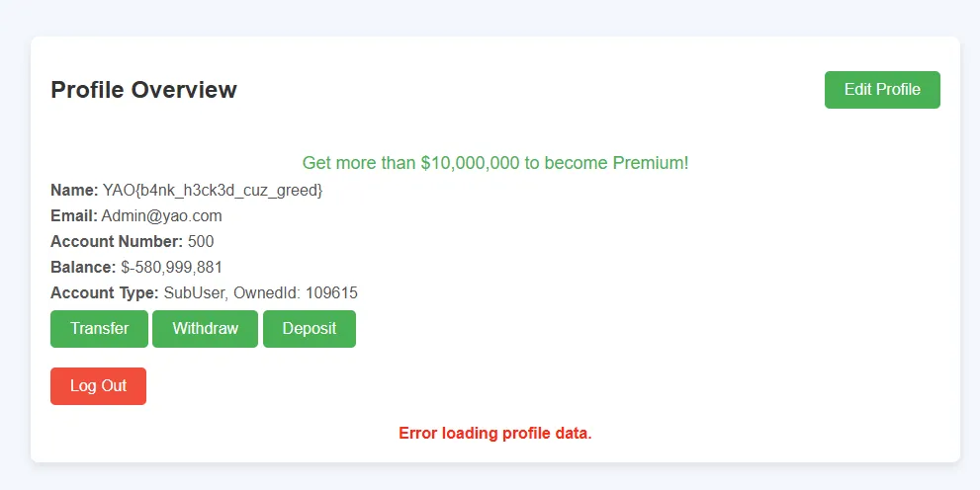This screenshot has width=980, height=490.
Task: Select the account number value 500
Action: 201,242
